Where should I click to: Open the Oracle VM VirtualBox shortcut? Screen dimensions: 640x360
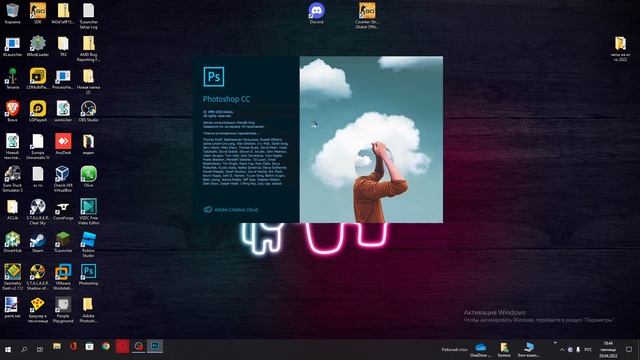pyautogui.click(x=63, y=179)
